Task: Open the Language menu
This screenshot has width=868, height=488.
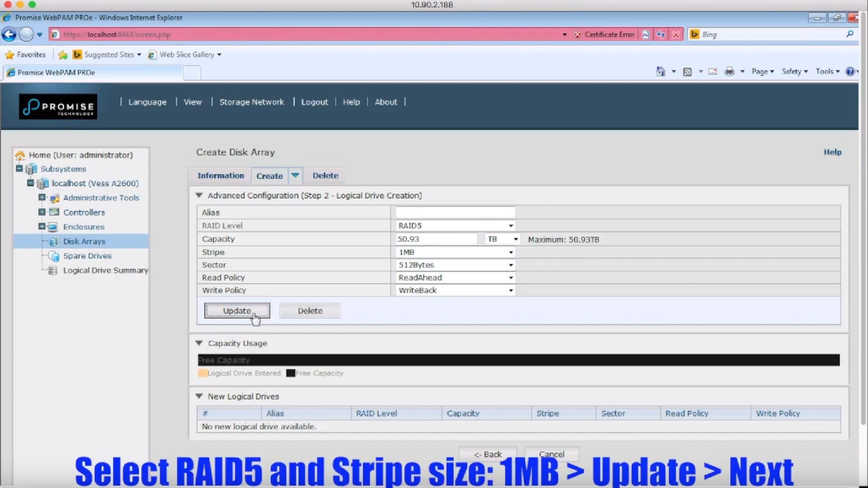Action: tap(147, 102)
